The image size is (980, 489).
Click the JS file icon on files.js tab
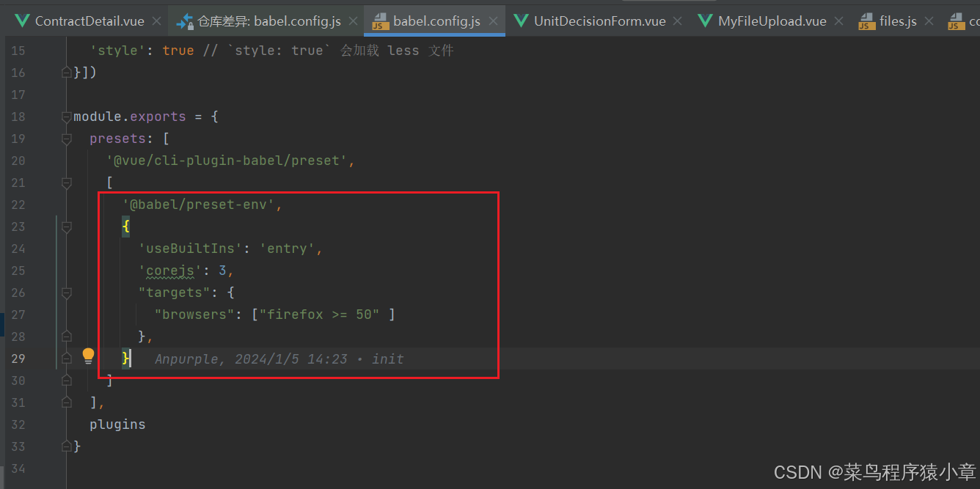867,21
